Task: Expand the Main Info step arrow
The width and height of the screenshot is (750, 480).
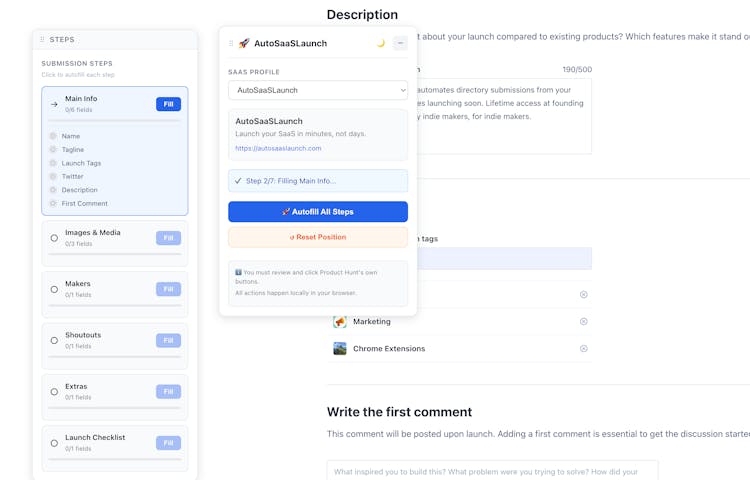Action: 54,104
